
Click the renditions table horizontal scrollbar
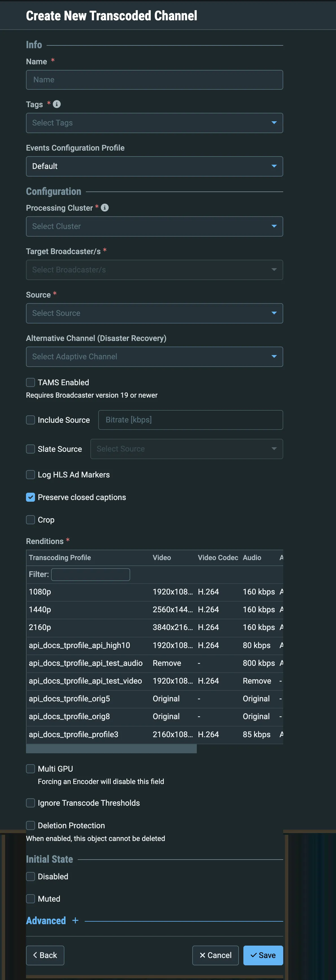point(111,748)
